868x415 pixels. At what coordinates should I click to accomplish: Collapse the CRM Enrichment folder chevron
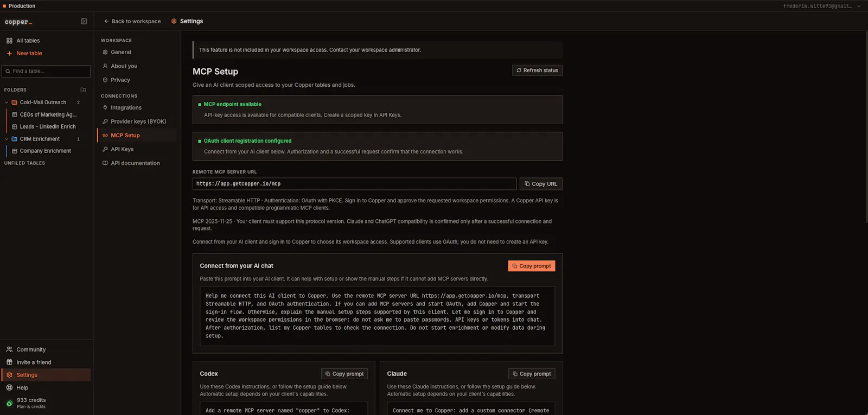coord(7,139)
